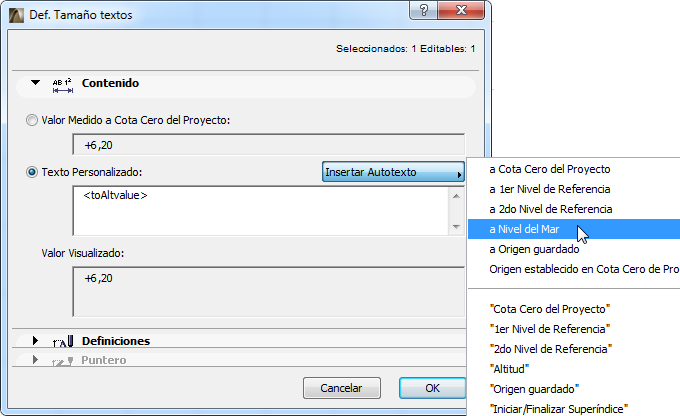The height and width of the screenshot is (416, 680).
Task: Click the Contenido panel dimension icon
Action: (63, 84)
